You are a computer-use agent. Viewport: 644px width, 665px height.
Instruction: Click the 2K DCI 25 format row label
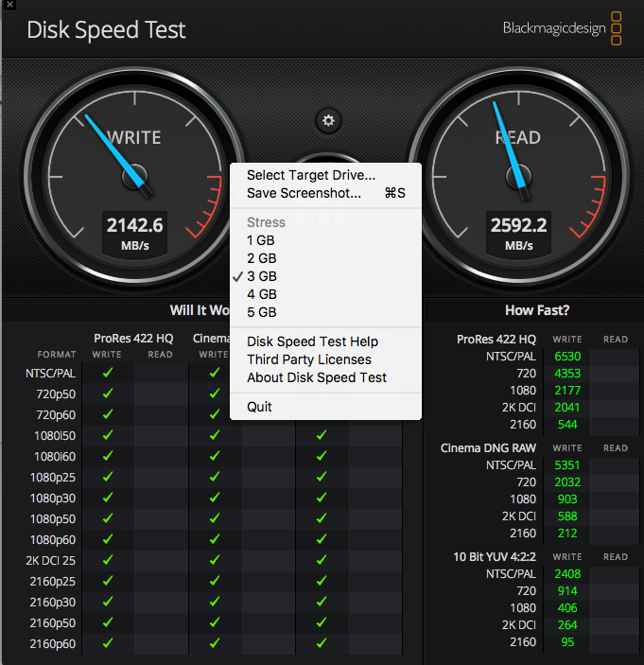(50, 561)
